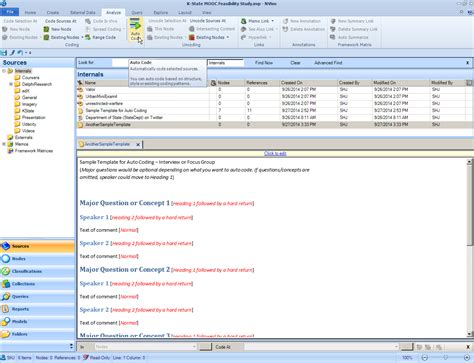Open the Code At combo box dropdown
The image size is (474, 363).
[396, 347]
